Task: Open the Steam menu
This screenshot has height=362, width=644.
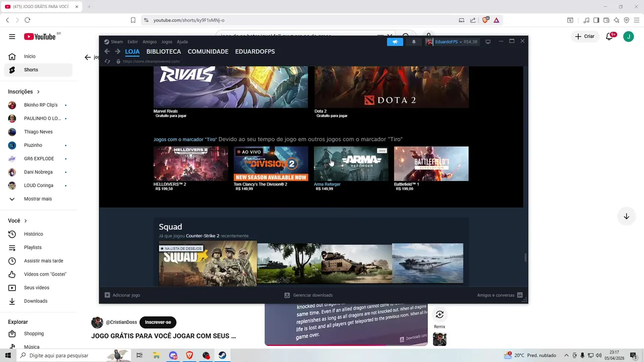Action: click(113, 42)
